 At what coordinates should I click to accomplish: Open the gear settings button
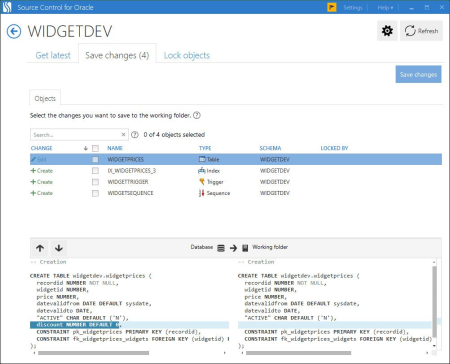tap(387, 31)
